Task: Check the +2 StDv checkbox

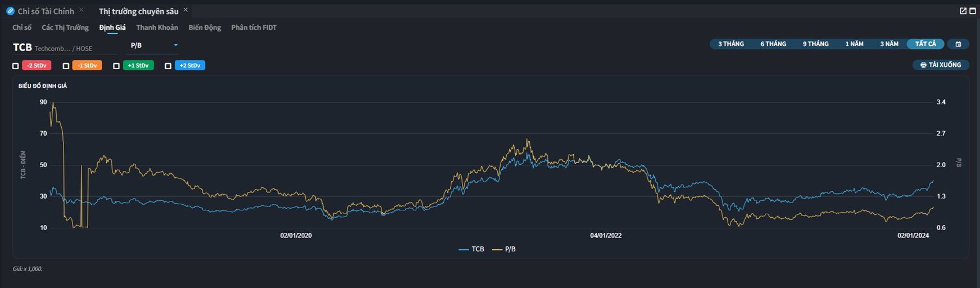Action: click(167, 66)
